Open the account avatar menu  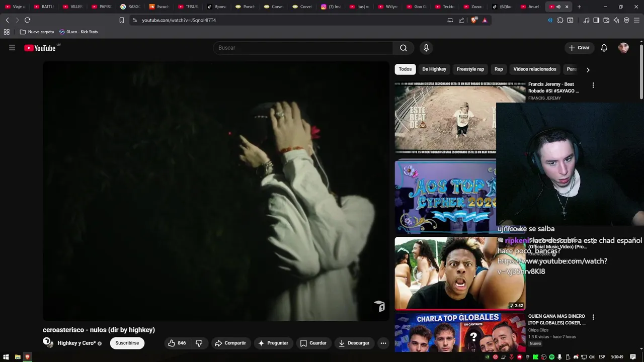pyautogui.click(x=623, y=48)
